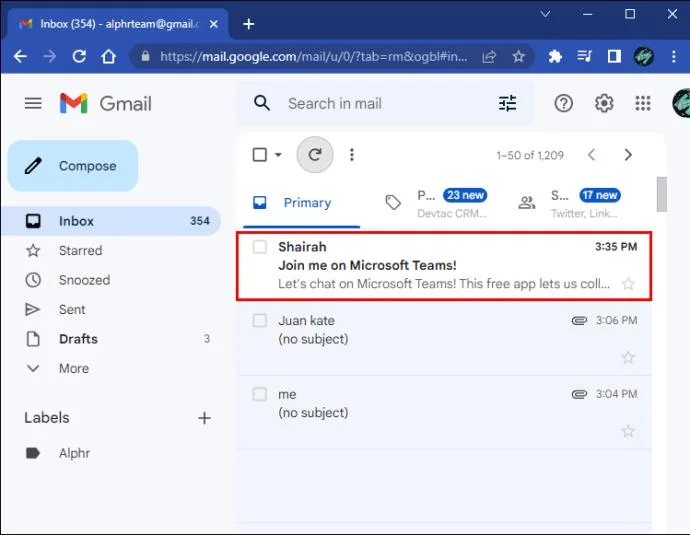
Task: Close the Inbox Gmail tab
Action: 214,24
